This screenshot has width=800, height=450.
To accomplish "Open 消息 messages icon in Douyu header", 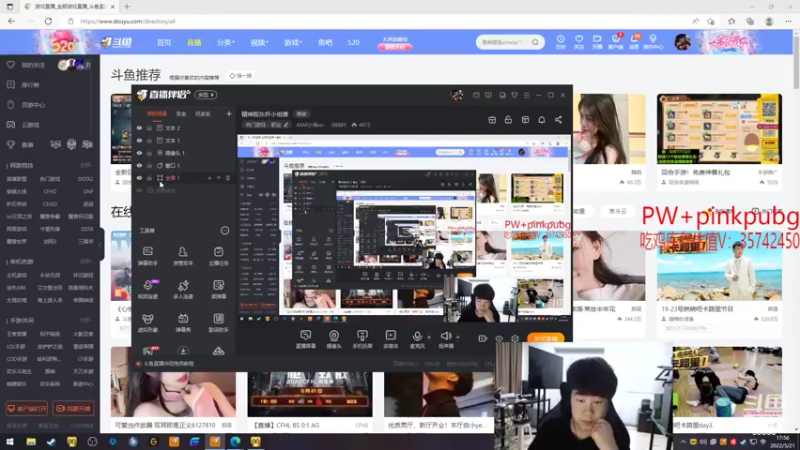I will point(634,42).
